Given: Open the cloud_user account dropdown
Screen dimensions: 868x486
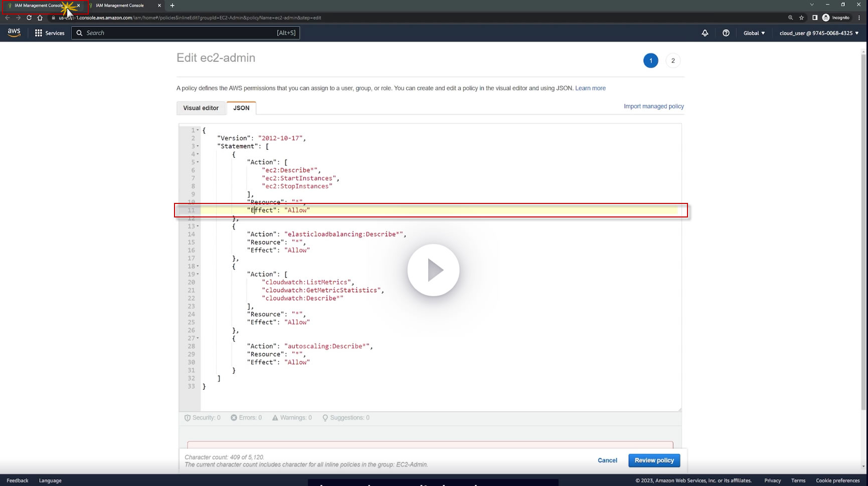Looking at the screenshot, I should point(819,33).
